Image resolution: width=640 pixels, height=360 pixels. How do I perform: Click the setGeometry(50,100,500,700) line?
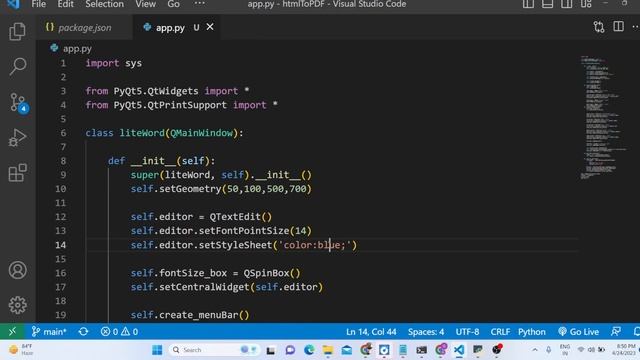coord(221,189)
